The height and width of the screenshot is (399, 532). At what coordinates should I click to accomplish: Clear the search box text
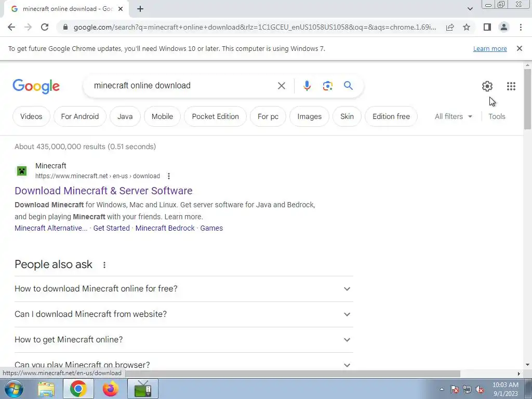[281, 86]
